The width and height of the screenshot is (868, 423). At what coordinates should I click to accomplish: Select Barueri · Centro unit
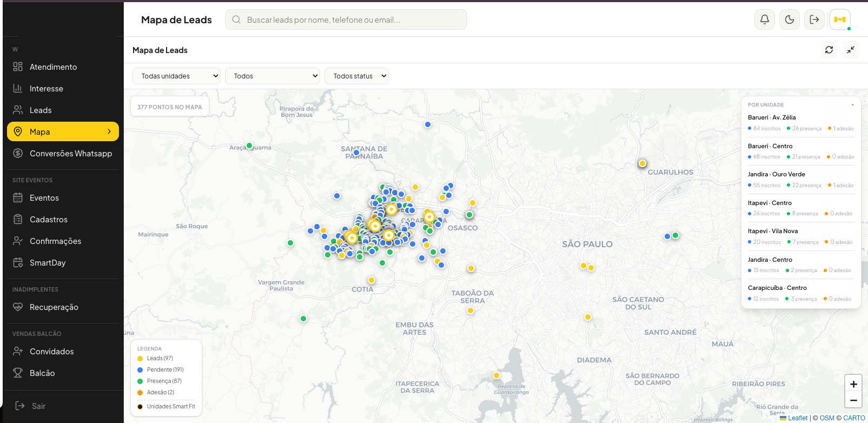click(x=801, y=151)
